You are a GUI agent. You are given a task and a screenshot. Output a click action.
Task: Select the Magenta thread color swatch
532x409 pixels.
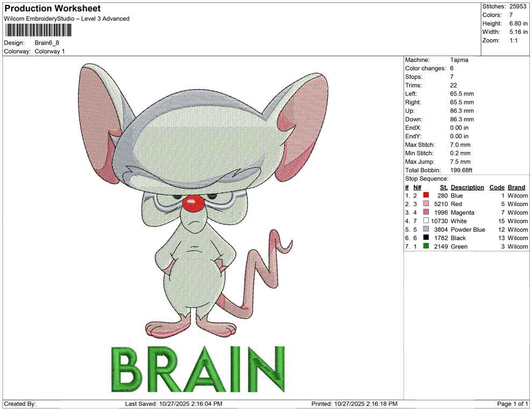point(426,212)
